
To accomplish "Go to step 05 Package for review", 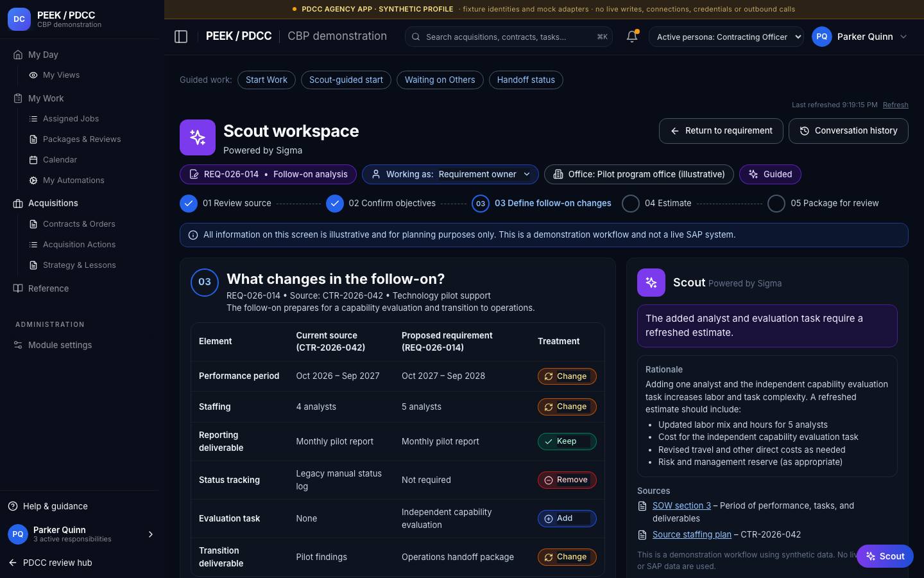I will (823, 203).
